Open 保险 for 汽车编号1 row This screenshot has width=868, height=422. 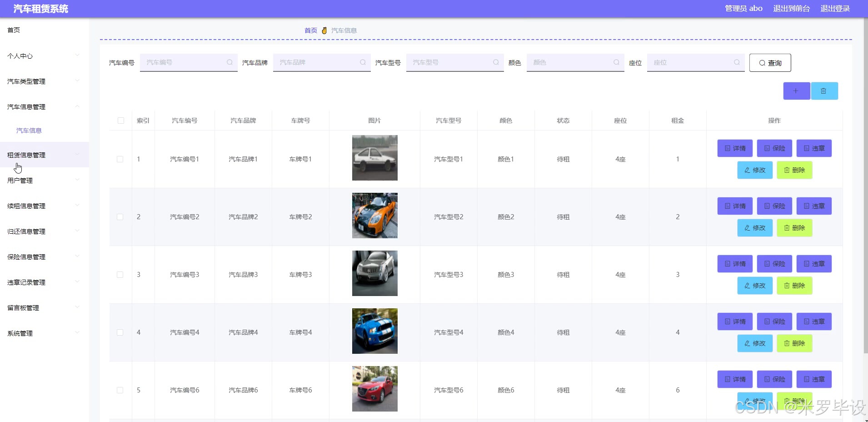[x=774, y=148]
